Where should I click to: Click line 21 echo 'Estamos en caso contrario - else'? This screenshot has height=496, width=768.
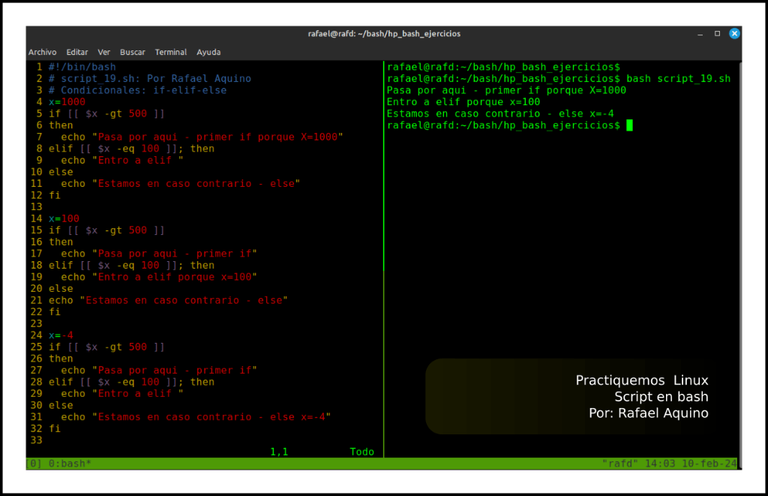coord(168,300)
